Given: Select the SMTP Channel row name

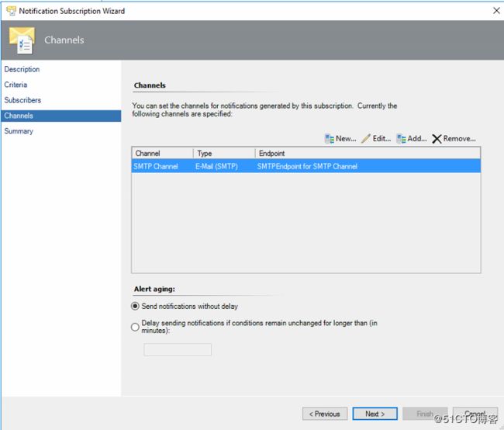Looking at the screenshot, I should point(156,166).
